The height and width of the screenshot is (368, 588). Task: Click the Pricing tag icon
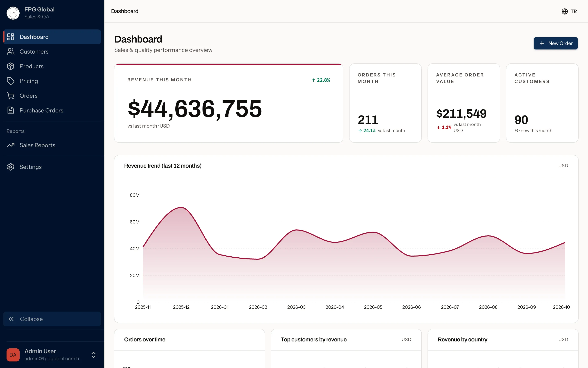tap(11, 81)
